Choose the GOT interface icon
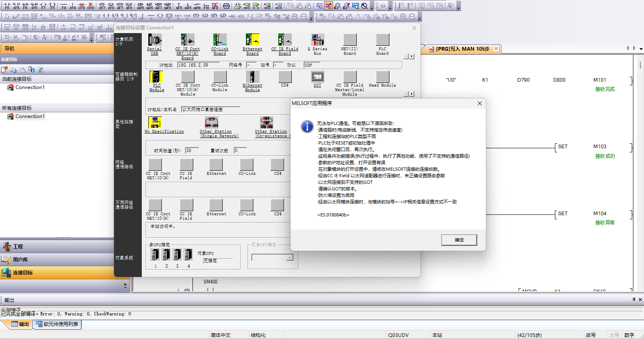644x339 pixels. click(318, 77)
